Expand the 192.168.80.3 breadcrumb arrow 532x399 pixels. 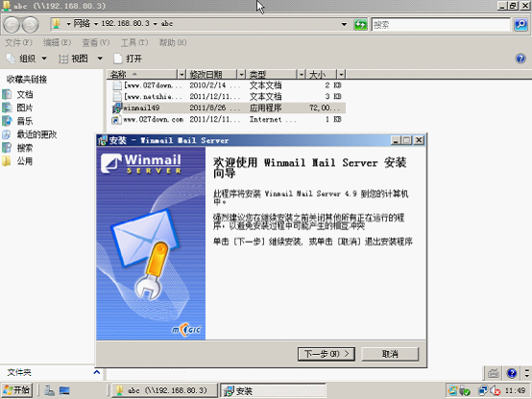pyautogui.click(x=155, y=24)
